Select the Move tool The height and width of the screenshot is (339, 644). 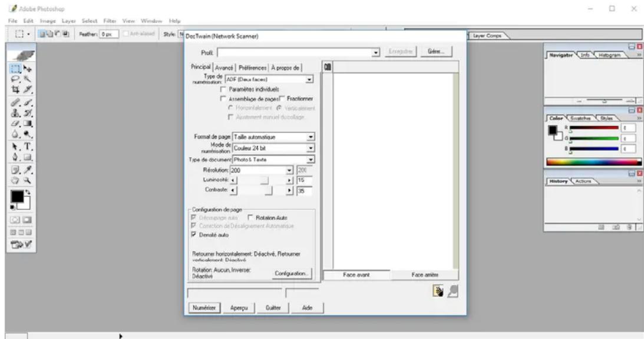27,68
